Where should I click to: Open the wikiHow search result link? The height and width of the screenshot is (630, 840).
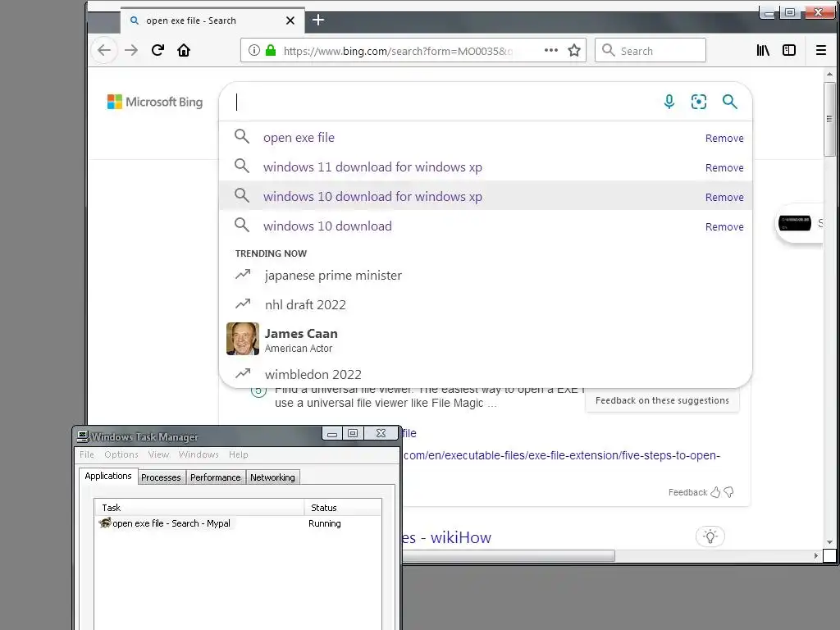446,537
